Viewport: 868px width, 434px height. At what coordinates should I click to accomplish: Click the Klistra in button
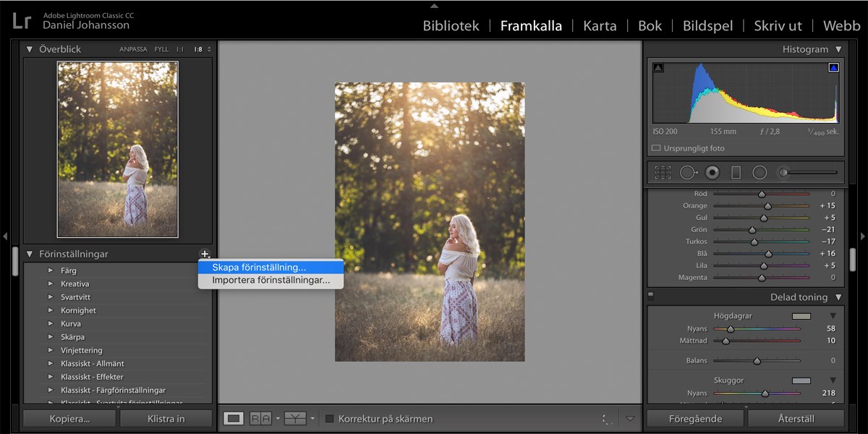pyautogui.click(x=166, y=418)
